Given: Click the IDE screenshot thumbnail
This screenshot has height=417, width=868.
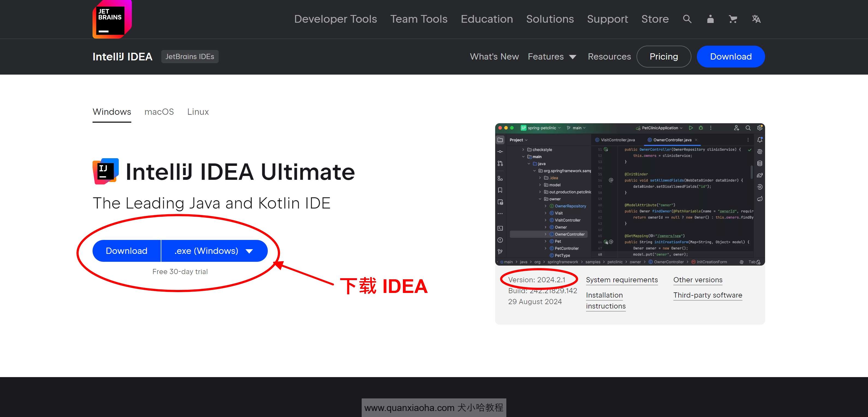Looking at the screenshot, I should (630, 194).
